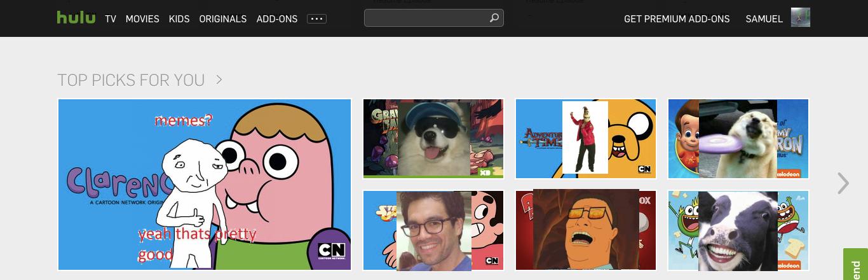
Task: Open the TV menu
Action: [111, 19]
